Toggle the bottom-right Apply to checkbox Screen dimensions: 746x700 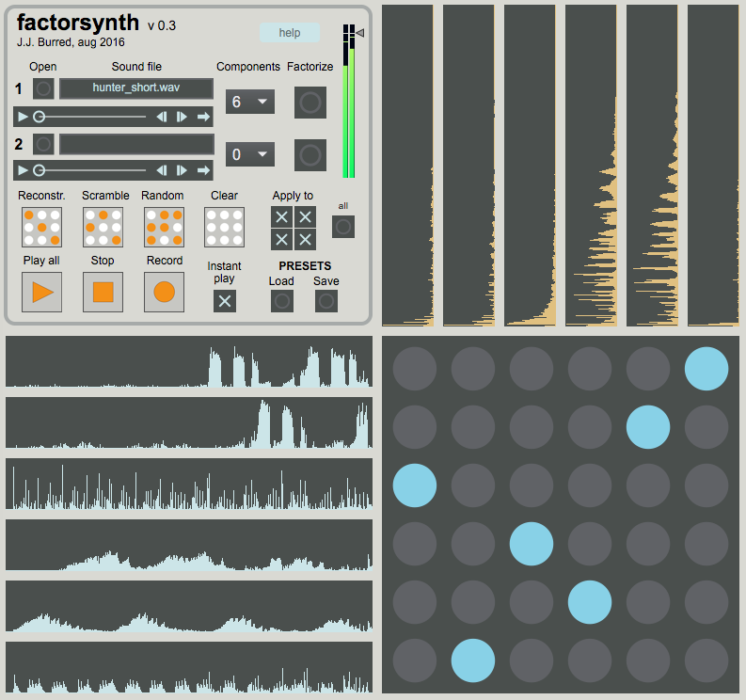coord(305,239)
